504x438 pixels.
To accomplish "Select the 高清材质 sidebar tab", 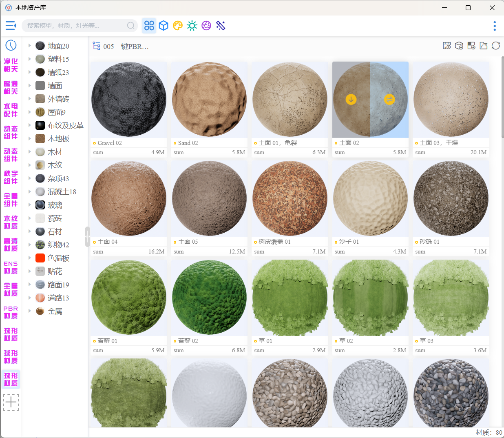I will coord(11,245).
